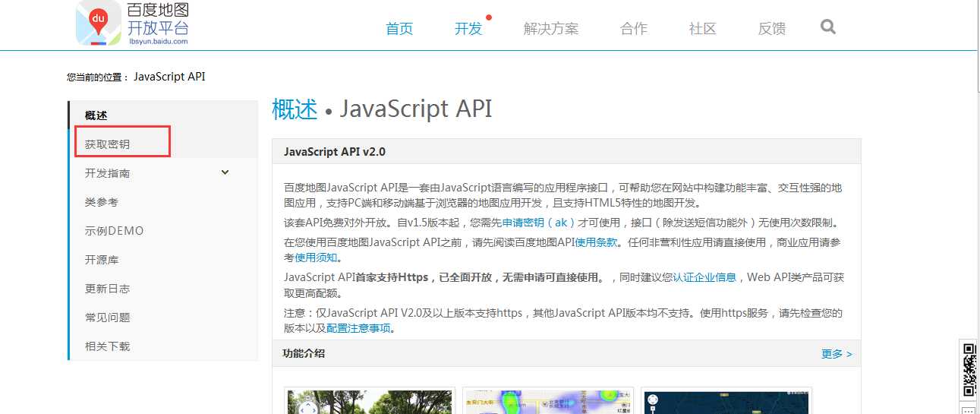Open the dark satellite map thumbnail
Screen dimensions: 980x414
726,401
